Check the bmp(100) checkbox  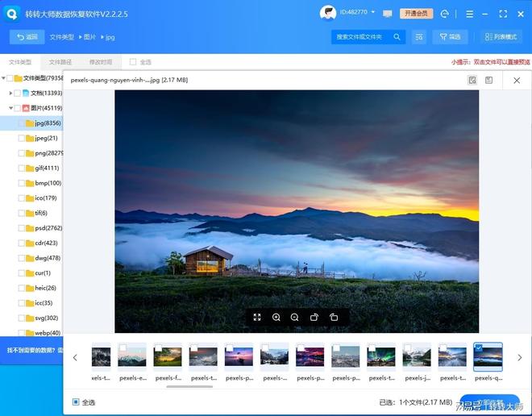point(21,183)
